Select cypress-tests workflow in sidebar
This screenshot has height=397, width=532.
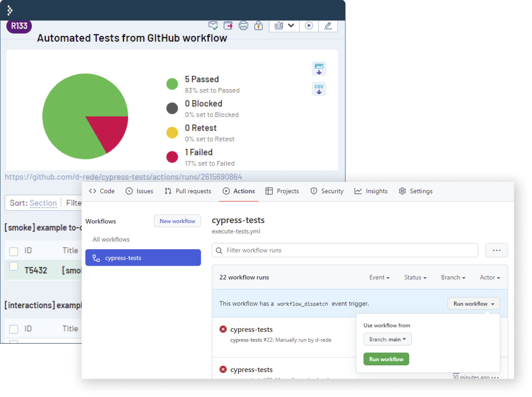(143, 258)
